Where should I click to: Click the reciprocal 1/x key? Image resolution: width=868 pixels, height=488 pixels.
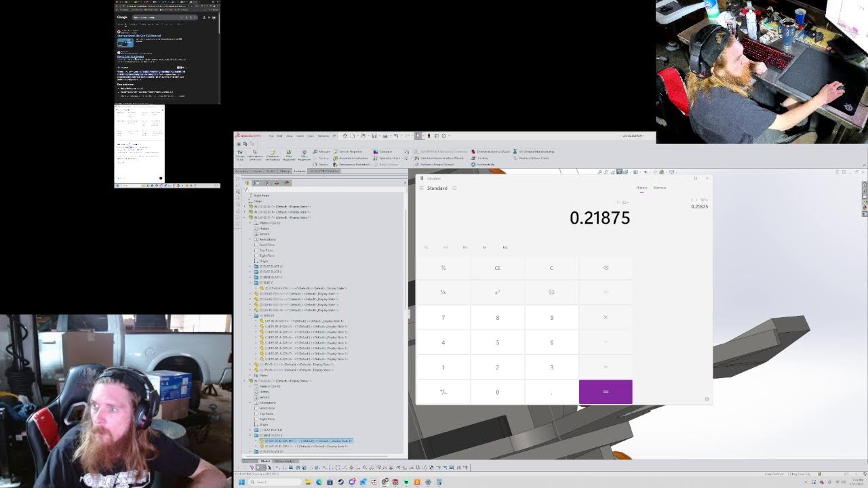[443, 292]
